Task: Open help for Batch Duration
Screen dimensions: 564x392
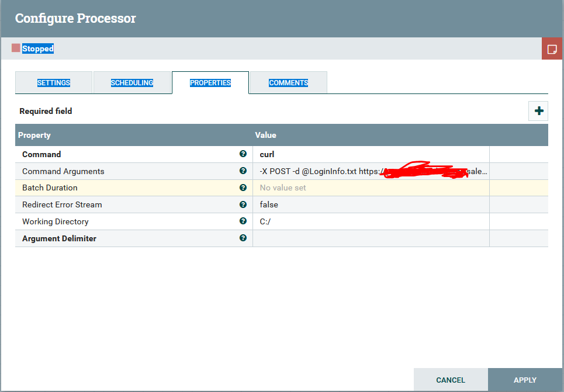Action: tap(243, 188)
